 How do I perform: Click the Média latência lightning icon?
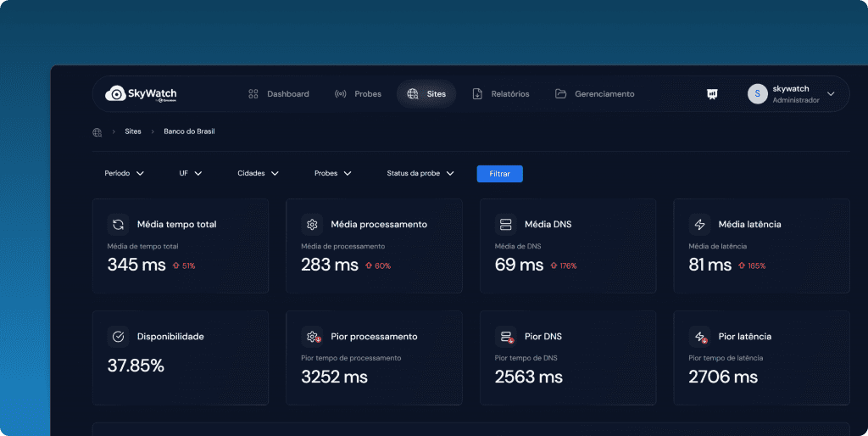[x=699, y=225]
